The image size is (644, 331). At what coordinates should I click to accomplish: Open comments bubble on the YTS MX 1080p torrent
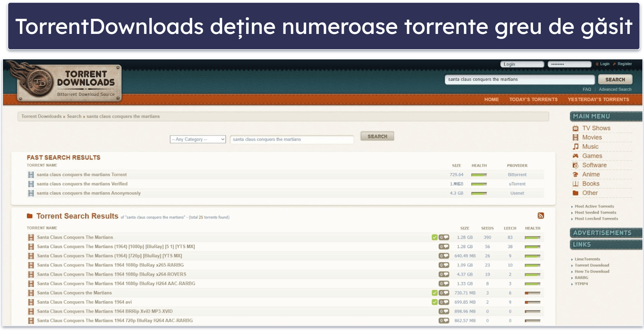click(444, 247)
